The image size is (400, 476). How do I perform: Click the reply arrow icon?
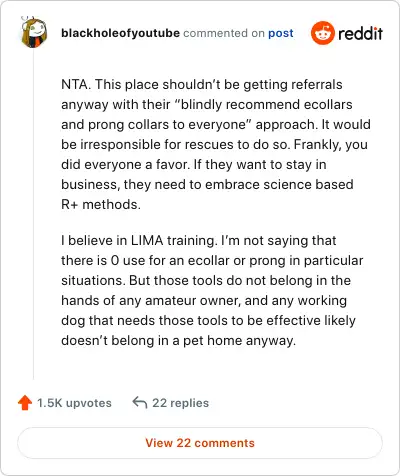click(140, 403)
